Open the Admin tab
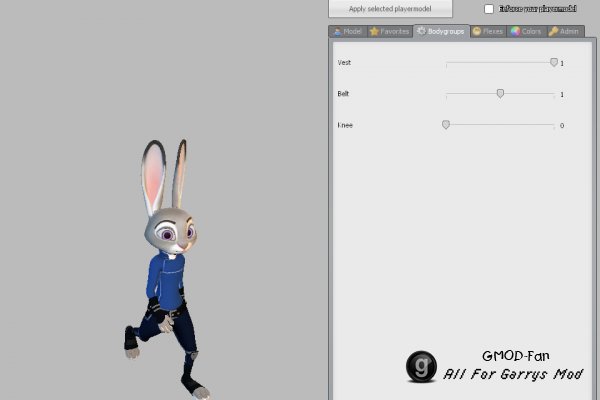 pos(564,31)
